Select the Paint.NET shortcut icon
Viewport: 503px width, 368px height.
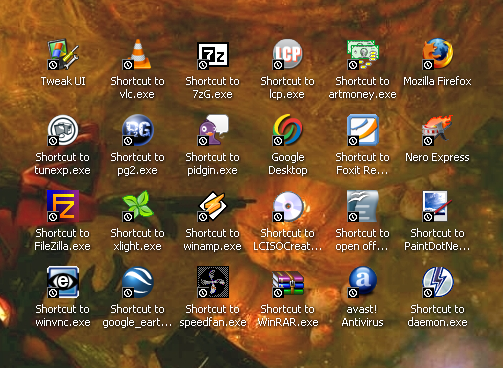pos(438,206)
